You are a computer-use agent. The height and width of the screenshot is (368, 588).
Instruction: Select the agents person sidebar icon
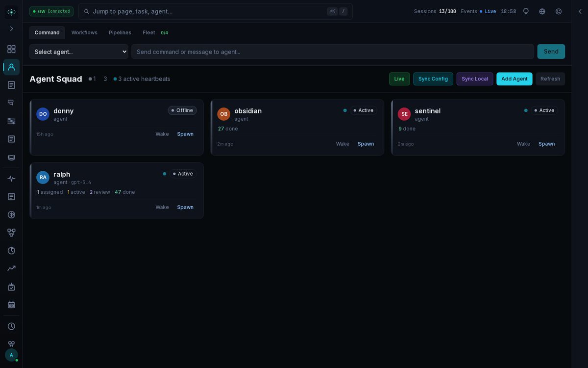pyautogui.click(x=11, y=67)
